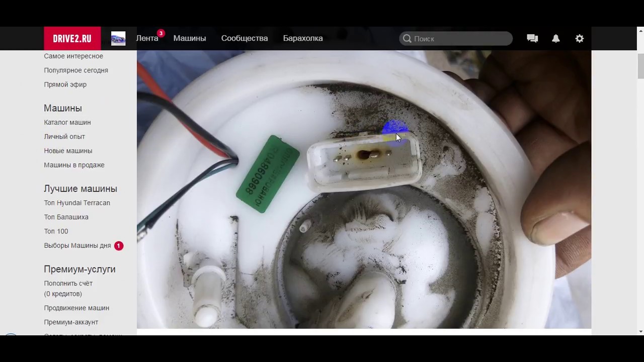Image resolution: width=644 pixels, height=362 pixels.
Task: Click the Премиум-услуги sidebar heading
Action: (x=79, y=269)
